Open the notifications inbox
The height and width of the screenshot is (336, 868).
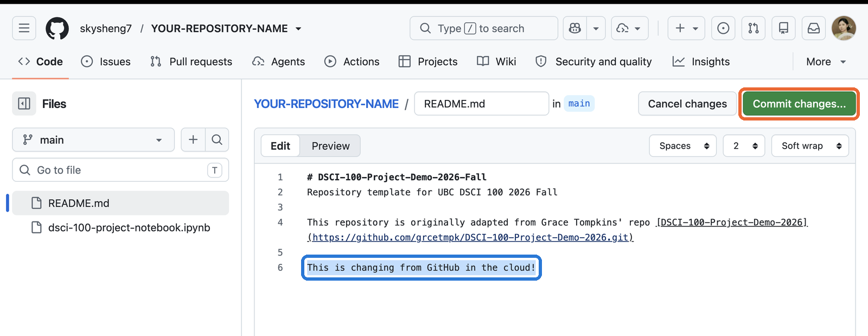click(x=814, y=28)
